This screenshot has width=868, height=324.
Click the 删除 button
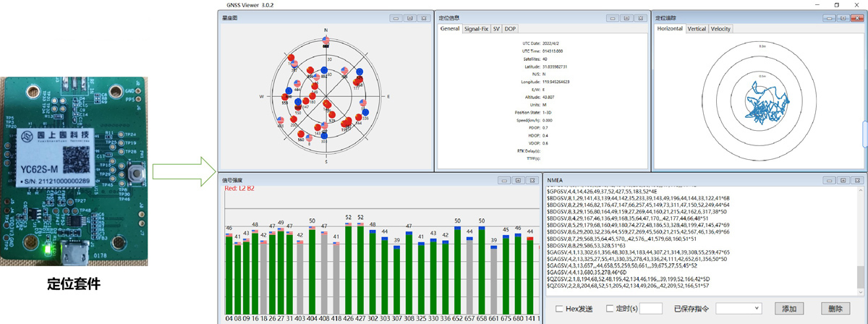tap(835, 309)
